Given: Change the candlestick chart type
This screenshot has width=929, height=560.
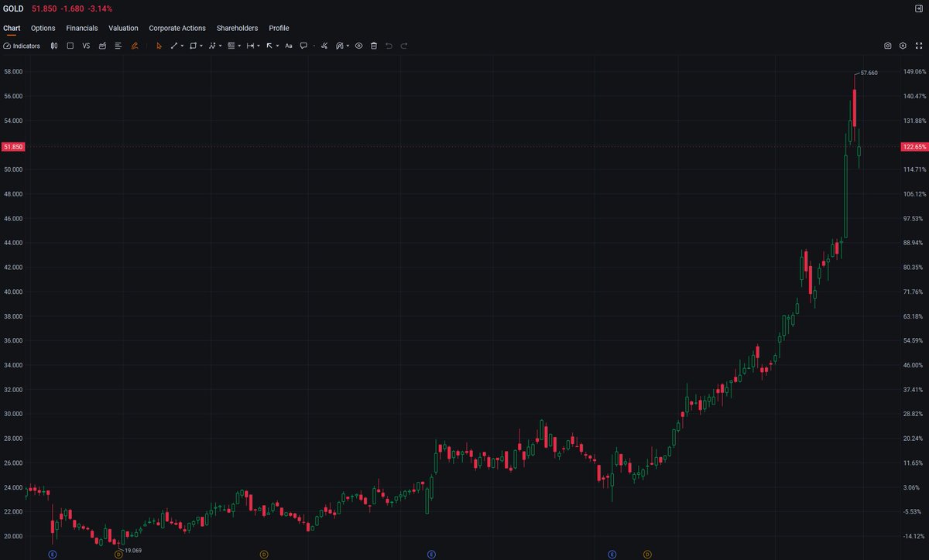Looking at the screenshot, I should pos(54,46).
